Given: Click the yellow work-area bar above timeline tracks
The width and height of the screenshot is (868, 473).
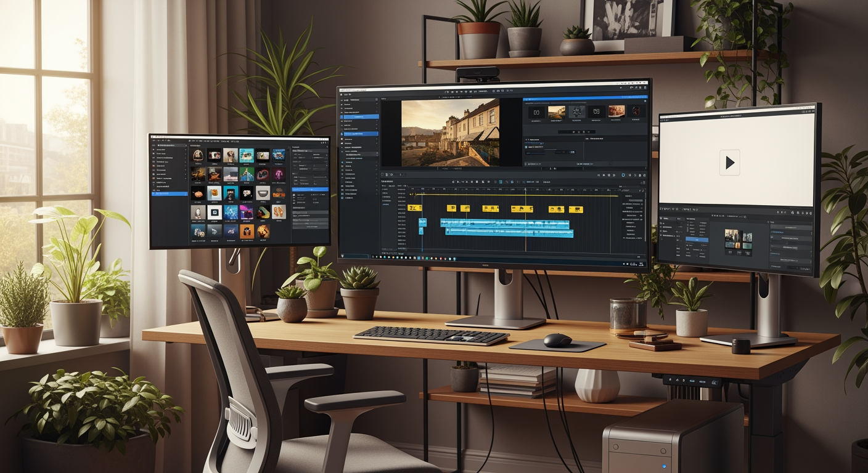Looking at the screenshot, I should pos(512,196).
